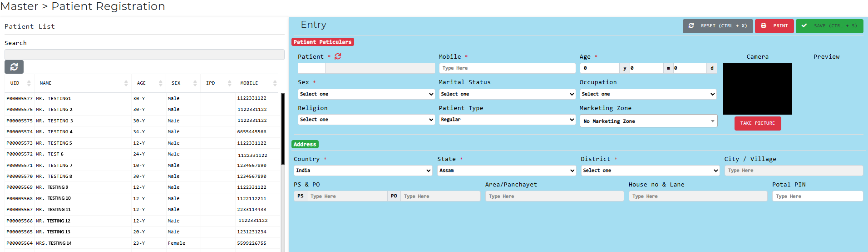Select patient row P00005564 MRS. TESTING 14
The width and height of the screenshot is (868, 252).
(x=142, y=243)
